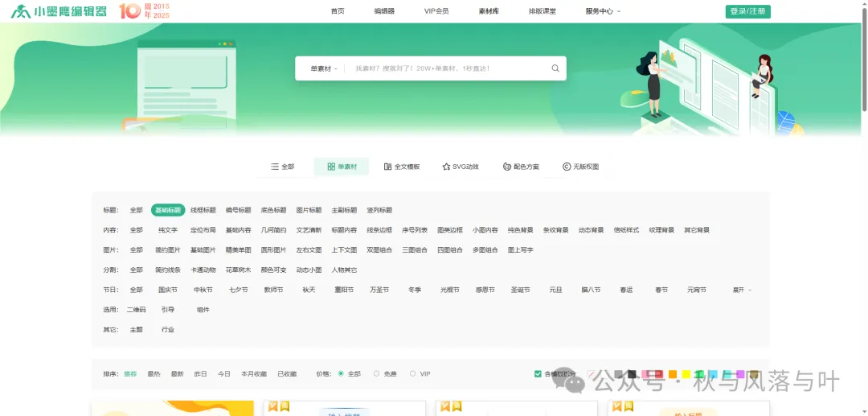Open the 无版权图 copyright icon tab
Image resolution: width=868 pixels, height=416 pixels.
[x=581, y=167]
